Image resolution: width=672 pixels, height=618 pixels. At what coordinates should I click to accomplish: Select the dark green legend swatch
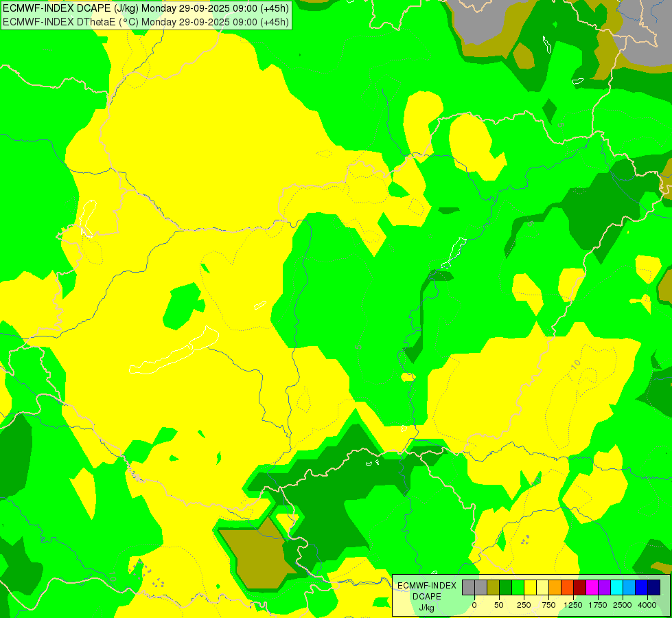pyautogui.click(x=505, y=587)
